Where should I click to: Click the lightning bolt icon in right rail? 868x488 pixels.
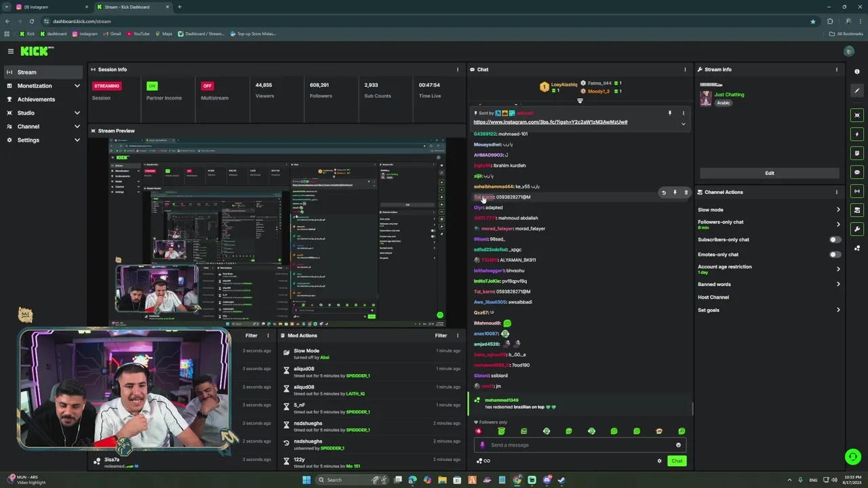tap(857, 134)
